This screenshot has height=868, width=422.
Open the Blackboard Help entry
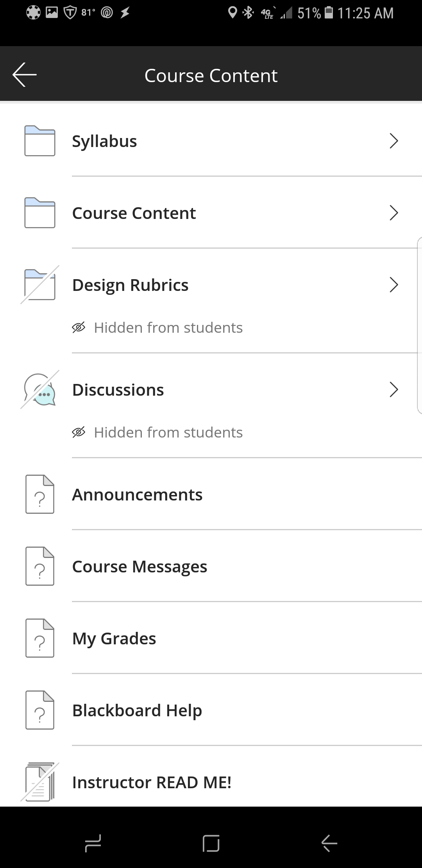[x=137, y=710]
